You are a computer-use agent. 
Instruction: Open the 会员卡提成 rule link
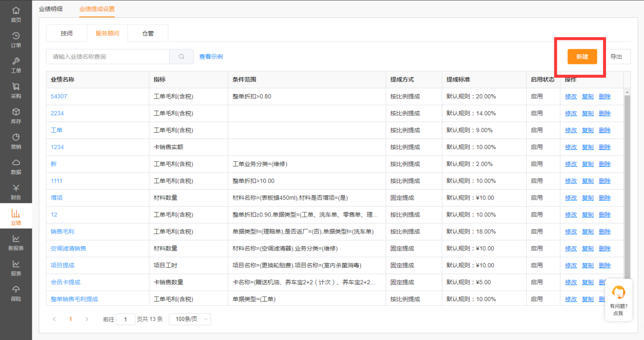[x=66, y=282]
